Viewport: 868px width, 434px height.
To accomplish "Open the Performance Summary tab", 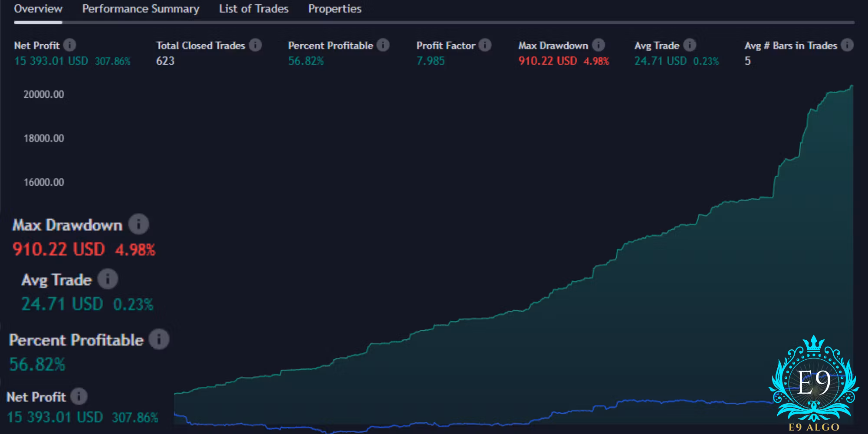I will click(141, 9).
